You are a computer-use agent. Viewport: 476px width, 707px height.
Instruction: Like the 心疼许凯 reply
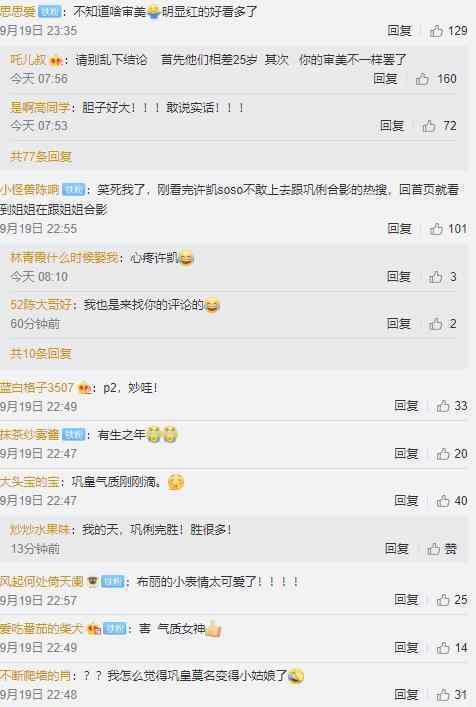(436, 277)
